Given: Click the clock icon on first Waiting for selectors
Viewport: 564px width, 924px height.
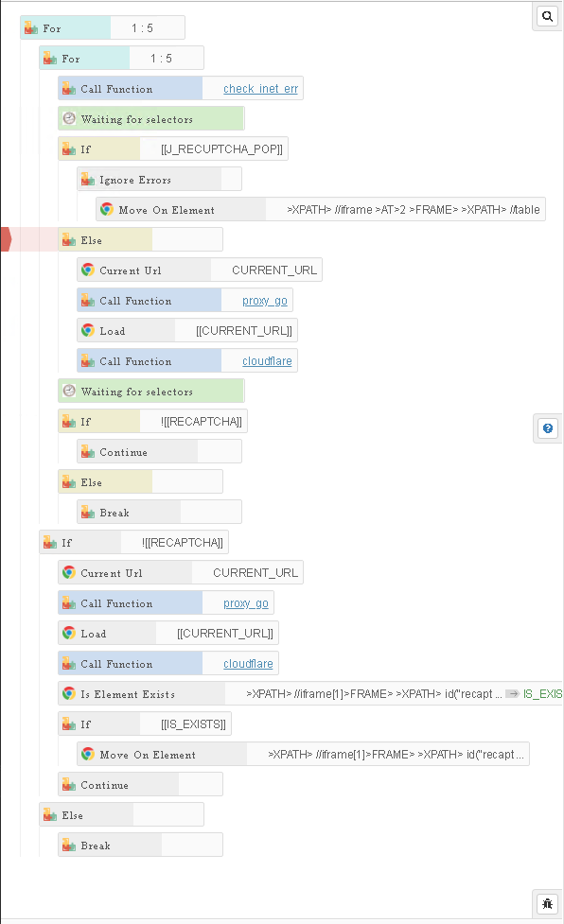Looking at the screenshot, I should tap(69, 118).
